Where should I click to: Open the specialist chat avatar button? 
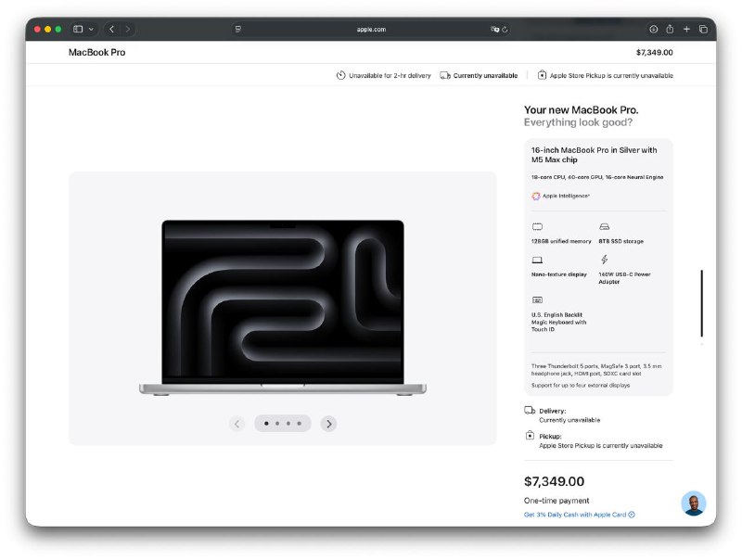pos(693,503)
